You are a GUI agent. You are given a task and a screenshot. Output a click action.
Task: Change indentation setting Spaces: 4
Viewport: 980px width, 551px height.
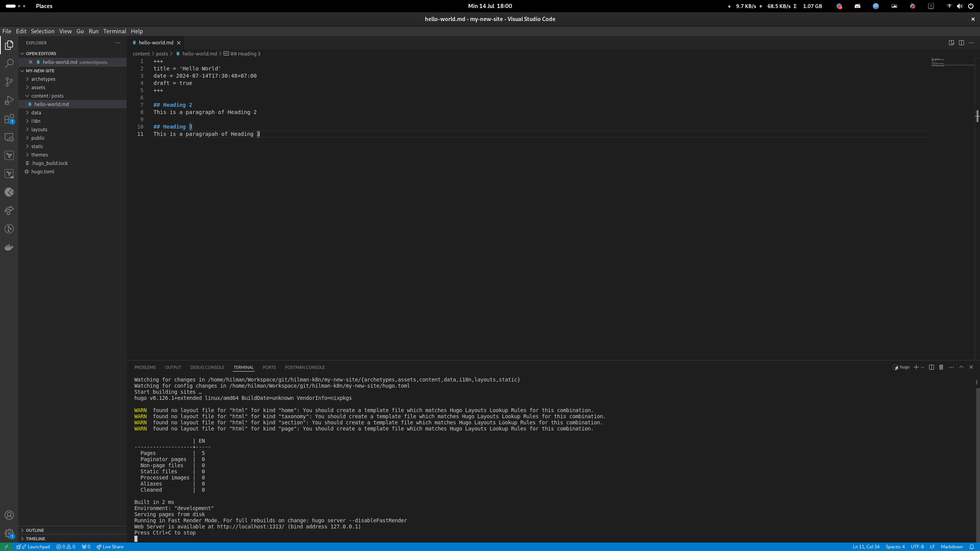tap(895, 547)
